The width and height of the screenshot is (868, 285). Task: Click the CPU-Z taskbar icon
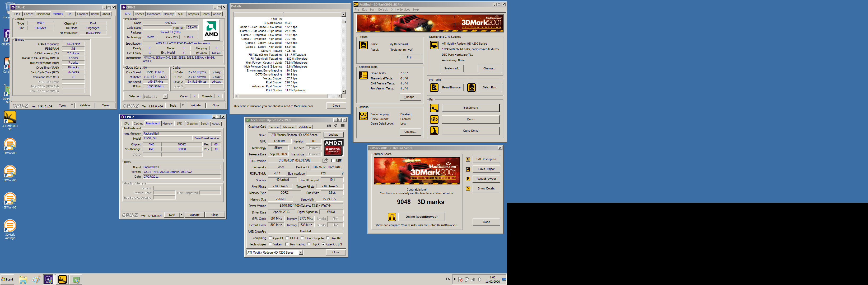pos(49,279)
